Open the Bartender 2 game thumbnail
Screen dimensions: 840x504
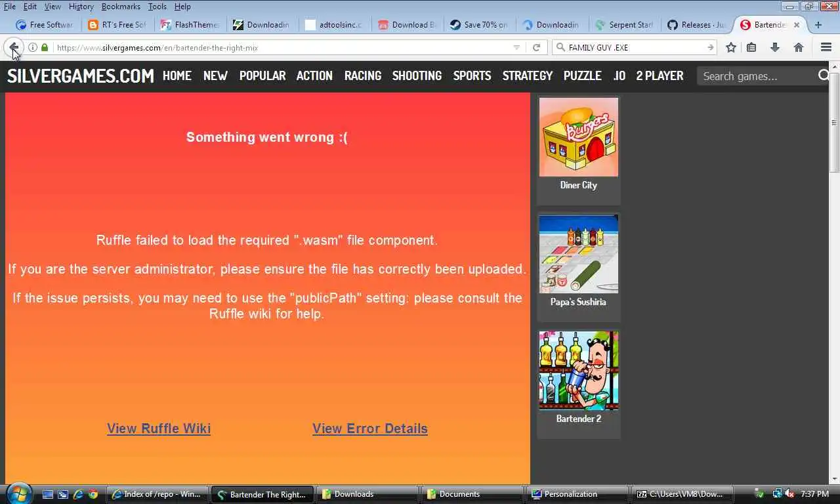point(579,371)
